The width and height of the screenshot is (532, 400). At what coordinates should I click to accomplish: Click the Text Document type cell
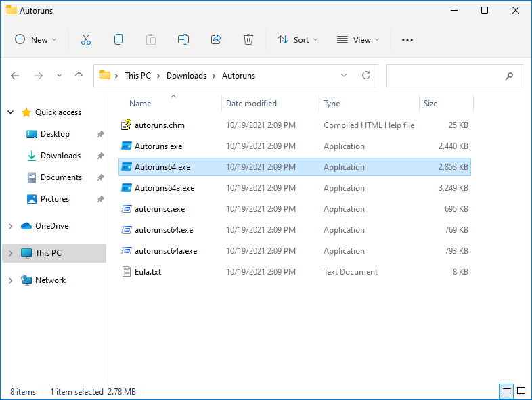click(x=351, y=272)
